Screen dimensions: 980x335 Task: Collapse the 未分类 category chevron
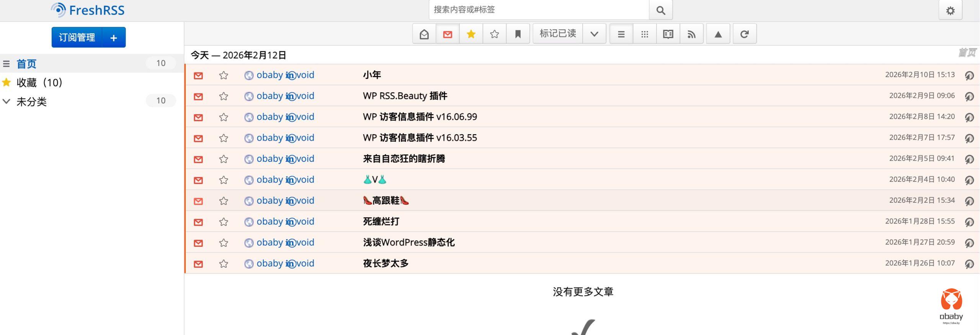pyautogui.click(x=7, y=102)
